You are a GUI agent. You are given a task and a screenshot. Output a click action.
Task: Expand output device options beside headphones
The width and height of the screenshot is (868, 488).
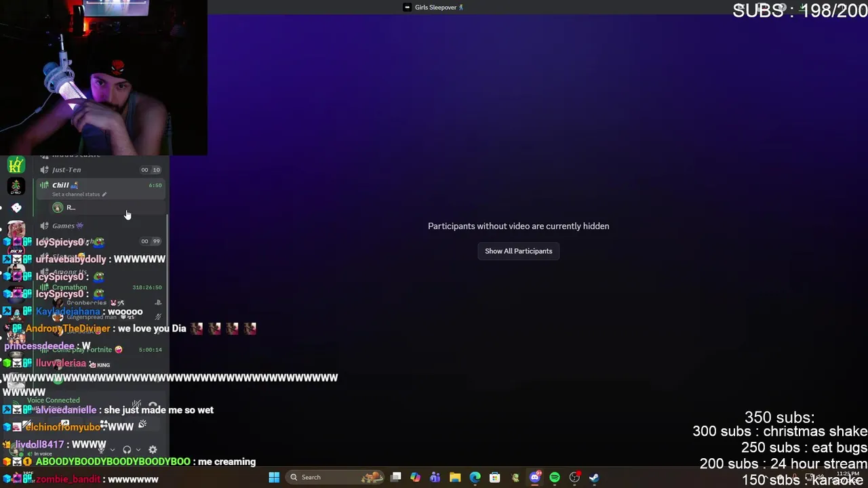click(x=138, y=449)
